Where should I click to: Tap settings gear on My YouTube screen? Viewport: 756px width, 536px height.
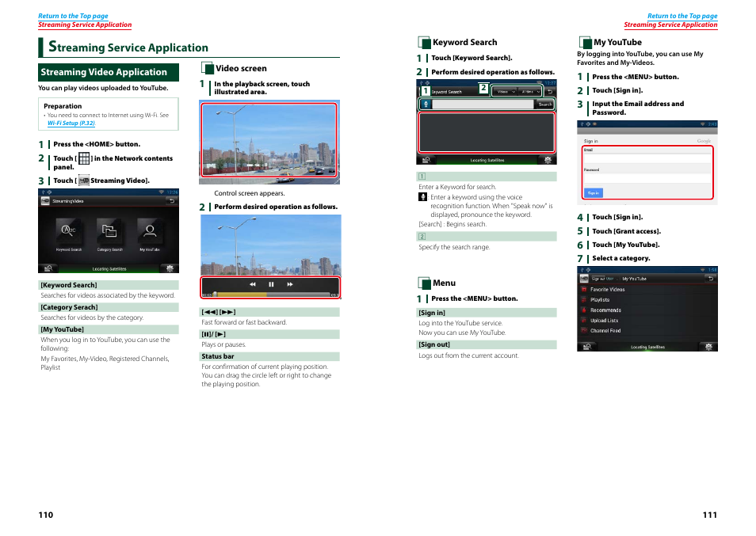(710, 346)
